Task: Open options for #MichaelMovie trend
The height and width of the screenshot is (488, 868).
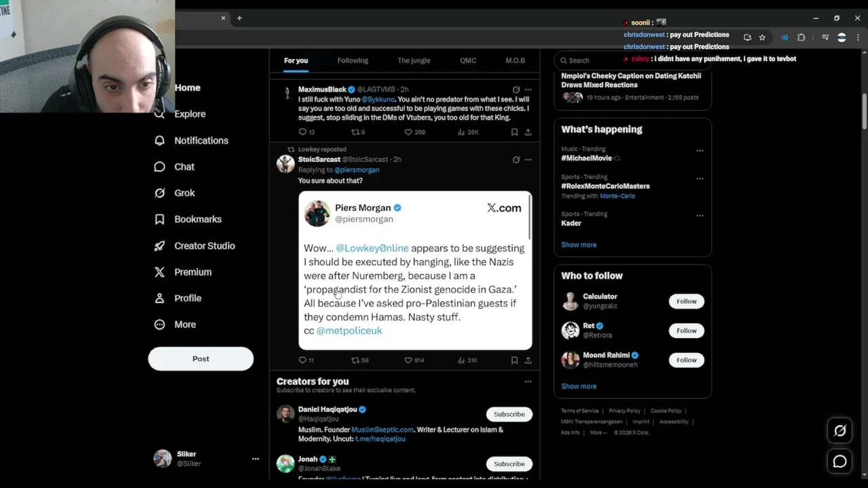Action: coord(700,150)
